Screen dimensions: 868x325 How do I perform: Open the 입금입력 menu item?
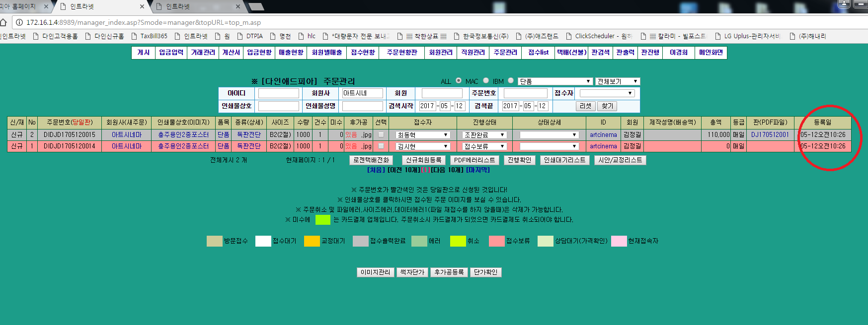click(171, 53)
